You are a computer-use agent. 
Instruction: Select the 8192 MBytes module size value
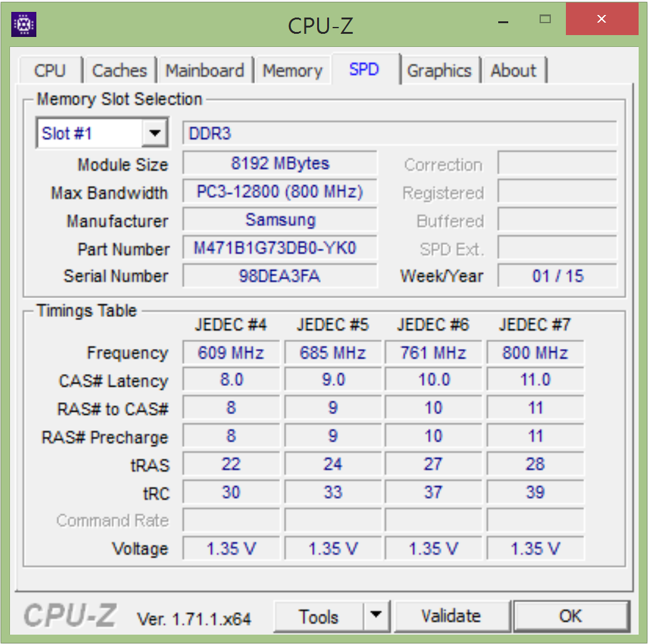[280, 164]
